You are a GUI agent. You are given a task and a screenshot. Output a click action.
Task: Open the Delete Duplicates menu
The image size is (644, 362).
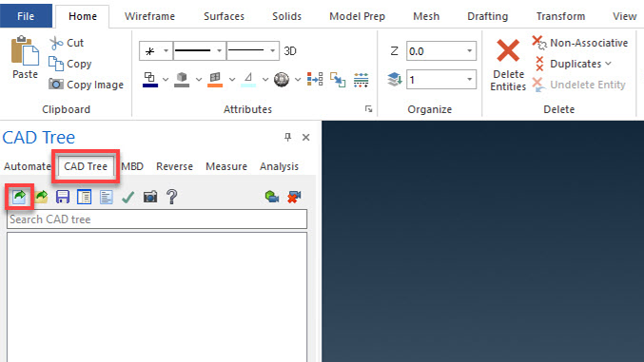pyautogui.click(x=573, y=64)
